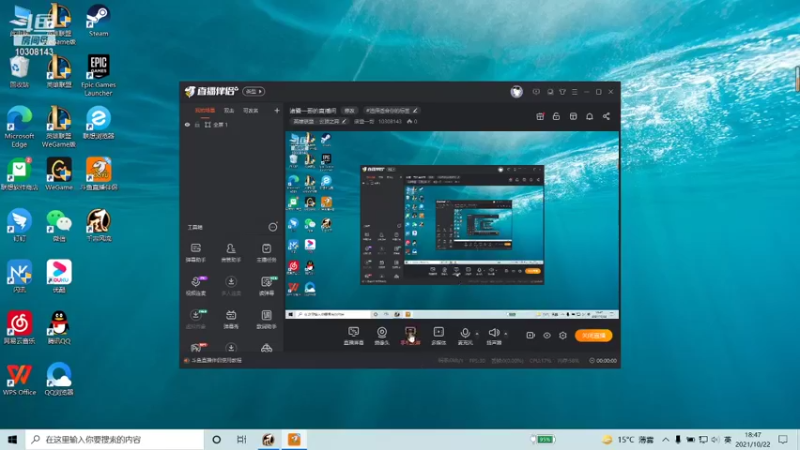Open the video mic-link tool
This screenshot has width=800, height=450.
click(x=195, y=286)
